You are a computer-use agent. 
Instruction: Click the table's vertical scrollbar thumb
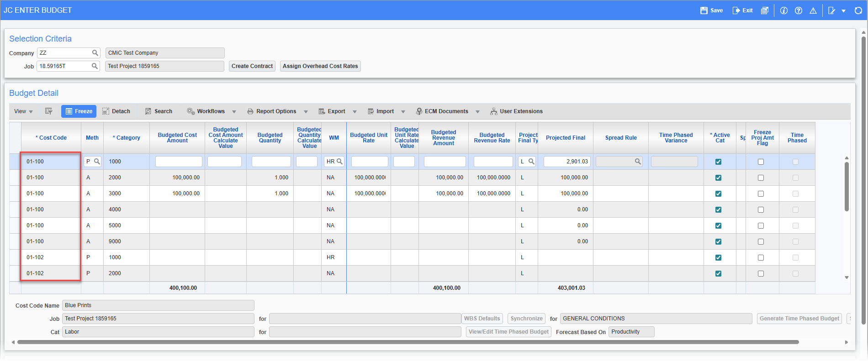click(847, 186)
